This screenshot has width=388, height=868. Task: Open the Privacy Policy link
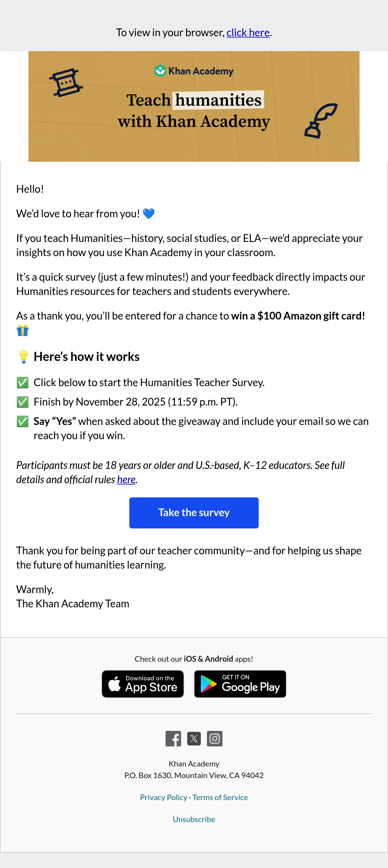pyautogui.click(x=163, y=797)
